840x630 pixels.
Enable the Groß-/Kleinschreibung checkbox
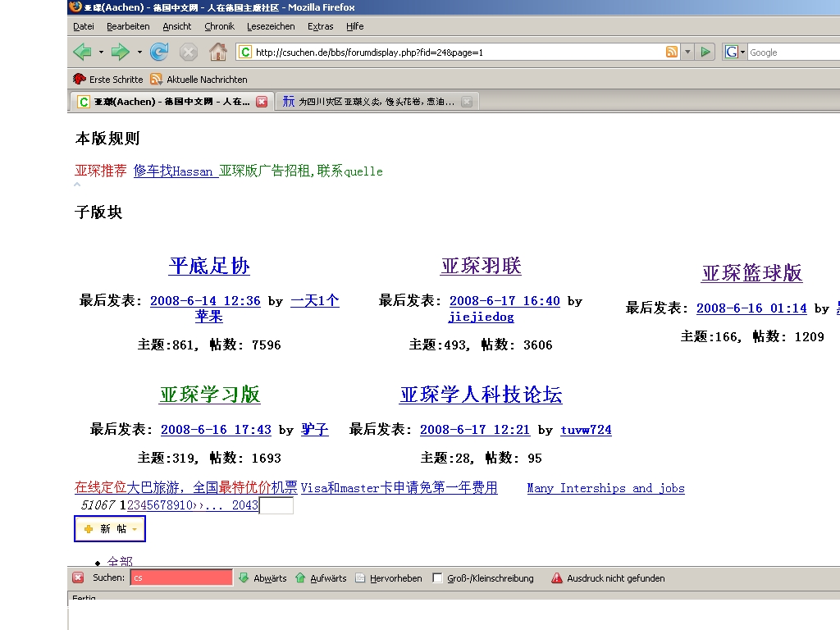[438, 578]
